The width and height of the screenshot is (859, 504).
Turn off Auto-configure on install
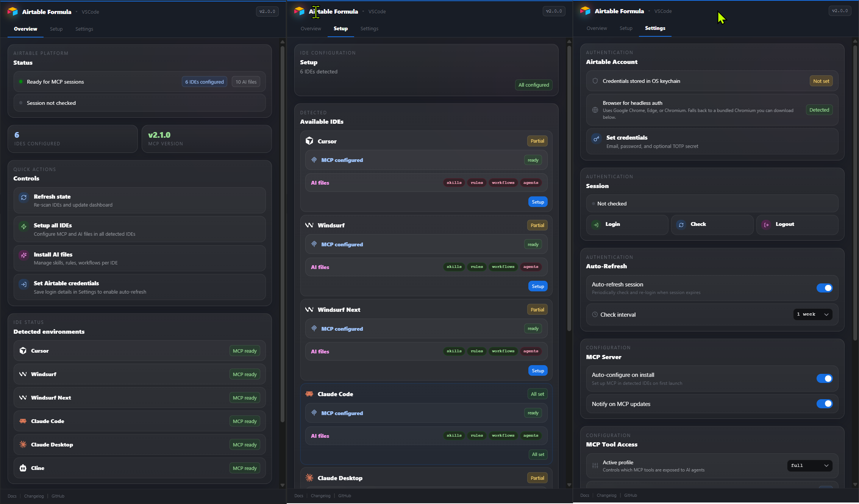click(825, 378)
